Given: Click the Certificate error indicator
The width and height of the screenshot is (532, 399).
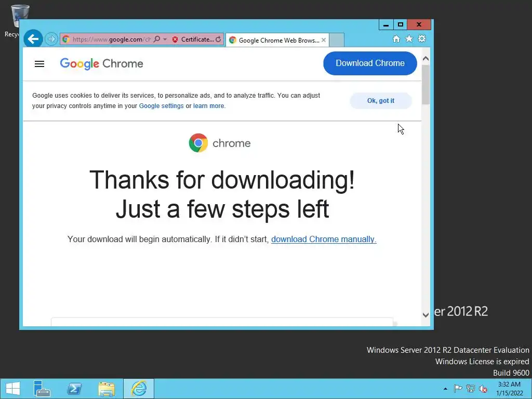Looking at the screenshot, I should (193, 39).
